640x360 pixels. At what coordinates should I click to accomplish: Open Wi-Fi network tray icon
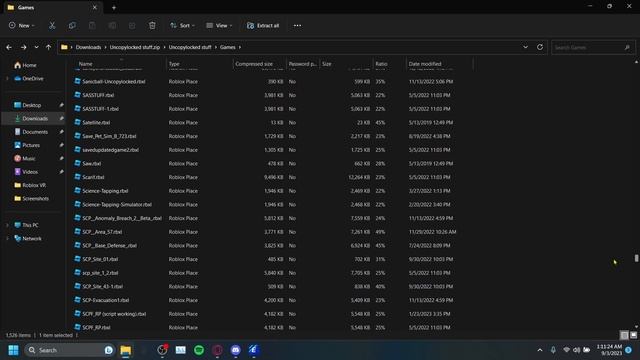tap(566, 350)
